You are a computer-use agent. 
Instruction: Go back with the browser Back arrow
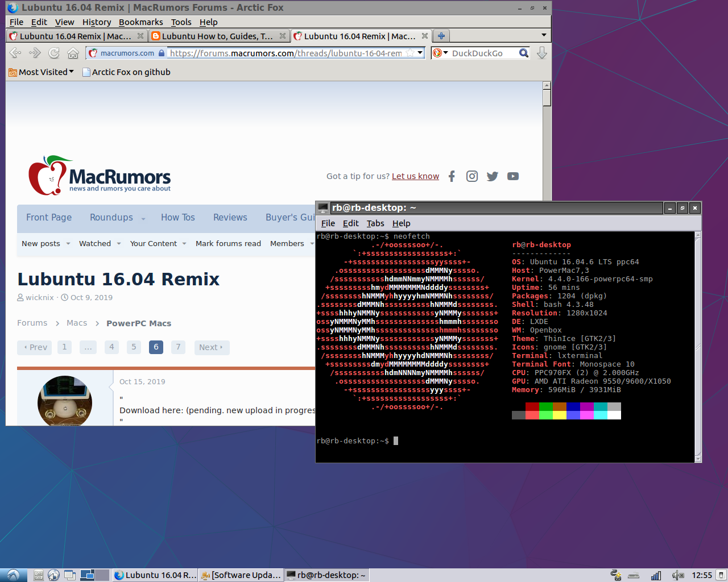(15, 53)
